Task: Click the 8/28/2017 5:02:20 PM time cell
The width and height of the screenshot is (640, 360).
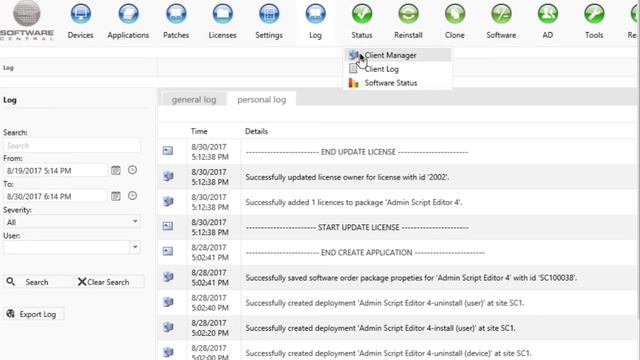Action: tap(210, 328)
